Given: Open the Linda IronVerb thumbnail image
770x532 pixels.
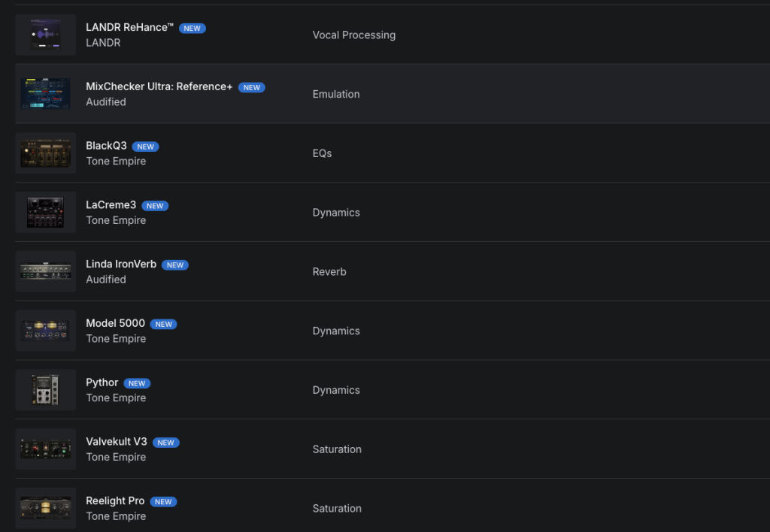Looking at the screenshot, I should pos(45,271).
